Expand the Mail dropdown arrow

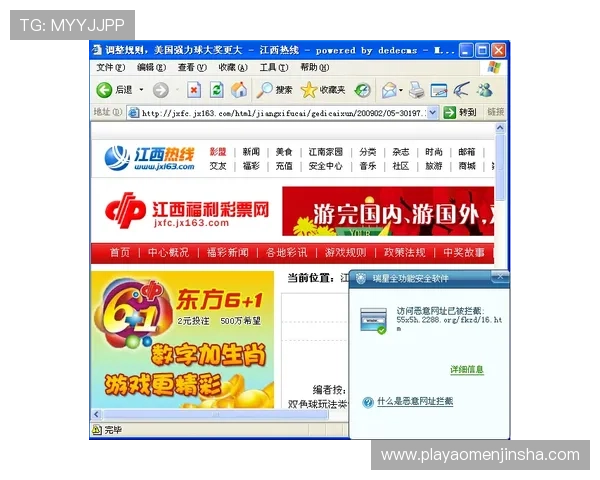401,90
